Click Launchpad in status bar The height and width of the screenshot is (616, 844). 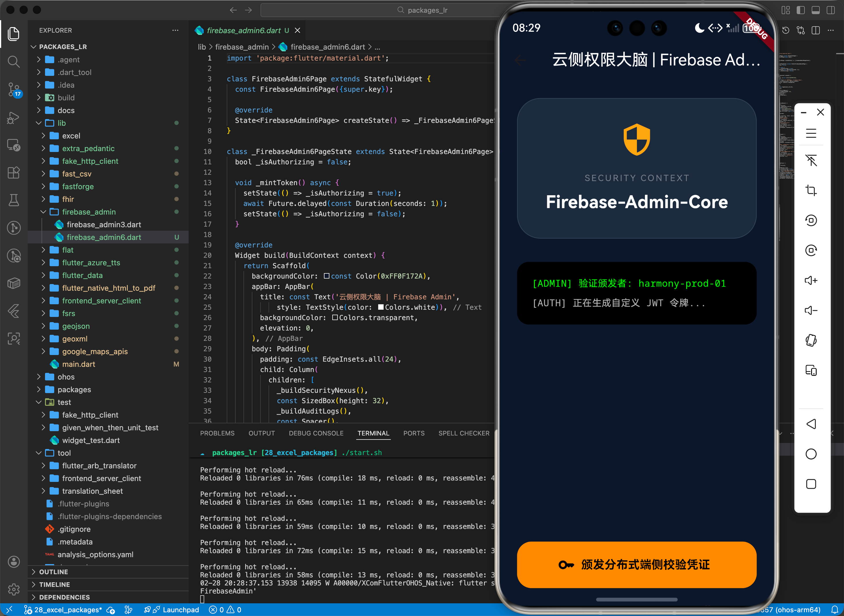(181, 610)
